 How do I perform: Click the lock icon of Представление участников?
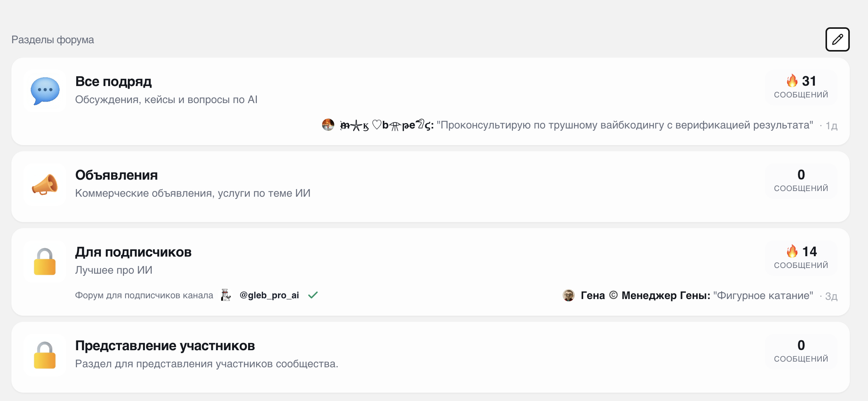(44, 355)
